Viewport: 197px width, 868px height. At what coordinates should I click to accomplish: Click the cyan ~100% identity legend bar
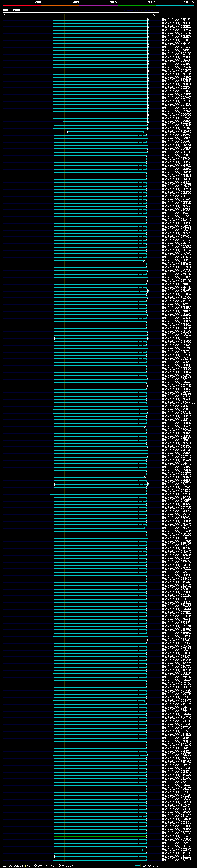pyautogui.click(x=175, y=6)
